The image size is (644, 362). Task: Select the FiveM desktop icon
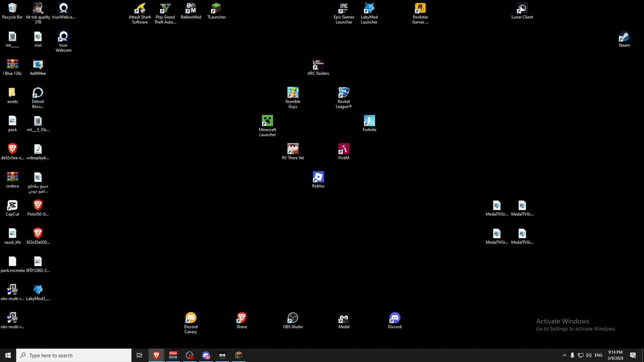coord(344,152)
